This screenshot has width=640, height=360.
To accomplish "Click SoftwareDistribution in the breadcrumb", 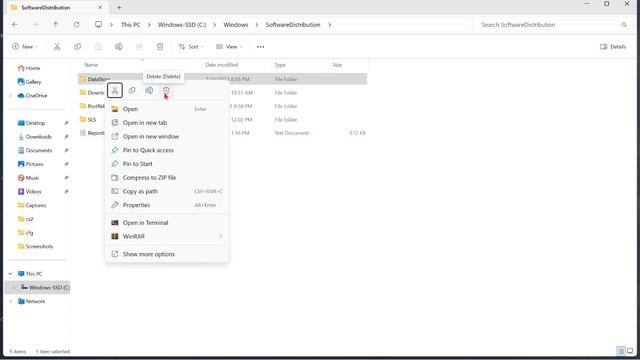I will (x=293, y=24).
